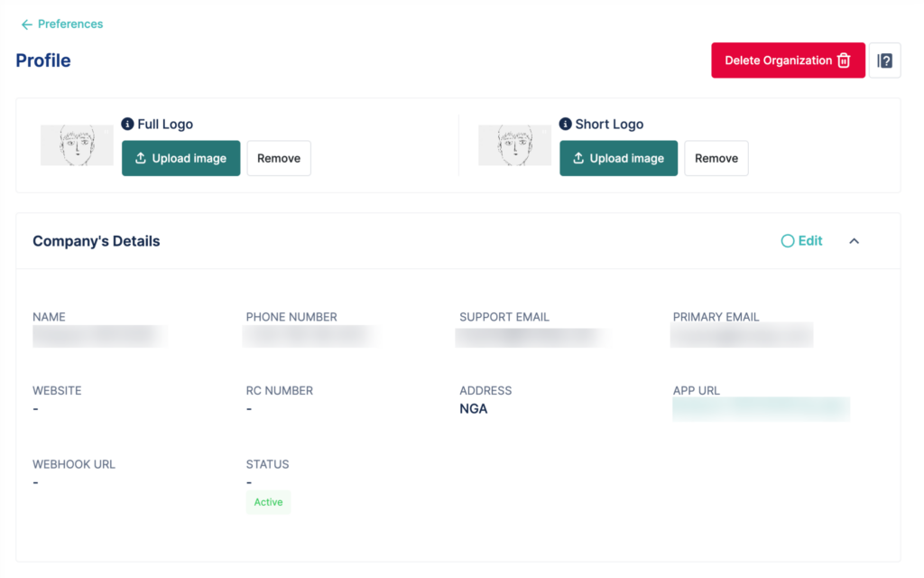924x578 pixels.
Task: Collapse the Company's Details section
Action: [x=854, y=240]
